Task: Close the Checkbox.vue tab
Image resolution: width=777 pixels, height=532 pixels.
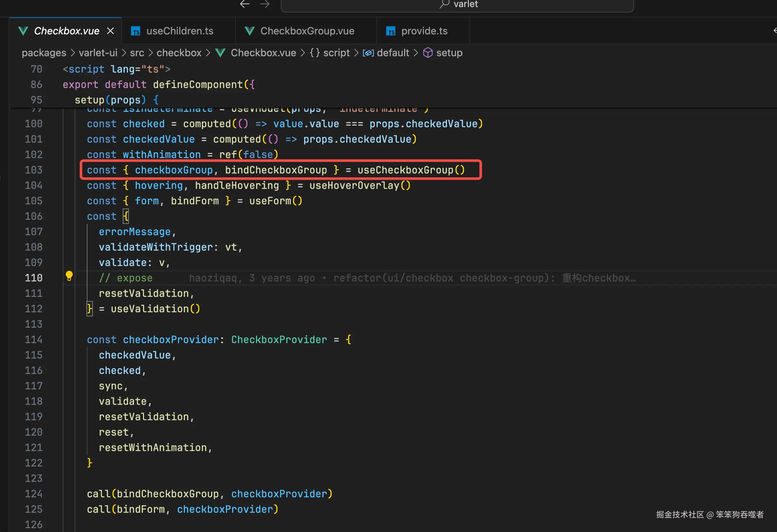Action: [x=110, y=31]
